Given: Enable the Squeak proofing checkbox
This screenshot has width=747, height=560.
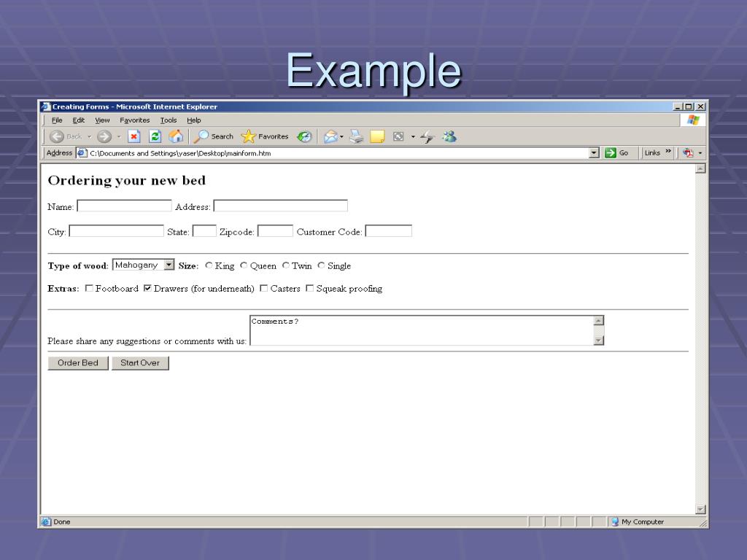Looking at the screenshot, I should 309,288.
